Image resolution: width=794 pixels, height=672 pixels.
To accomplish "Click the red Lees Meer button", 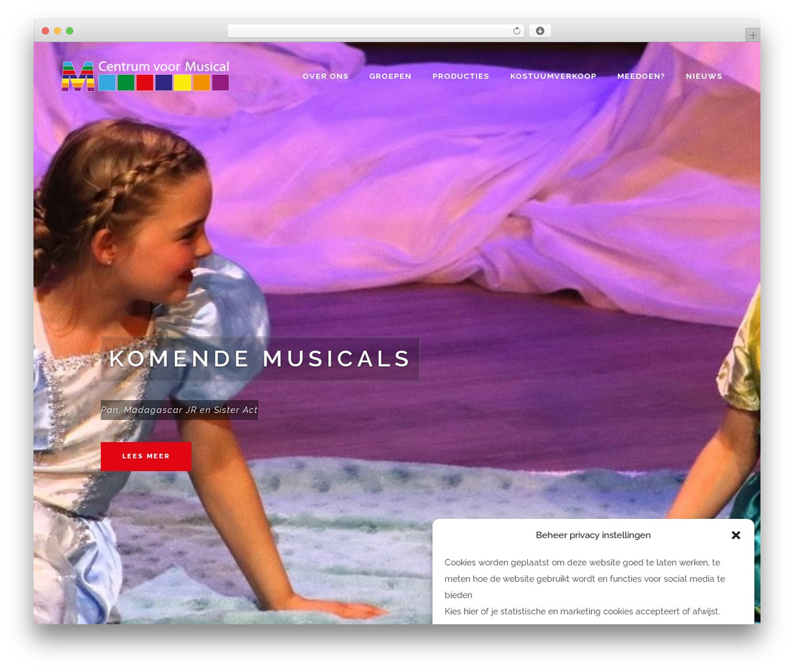I will (x=146, y=456).
